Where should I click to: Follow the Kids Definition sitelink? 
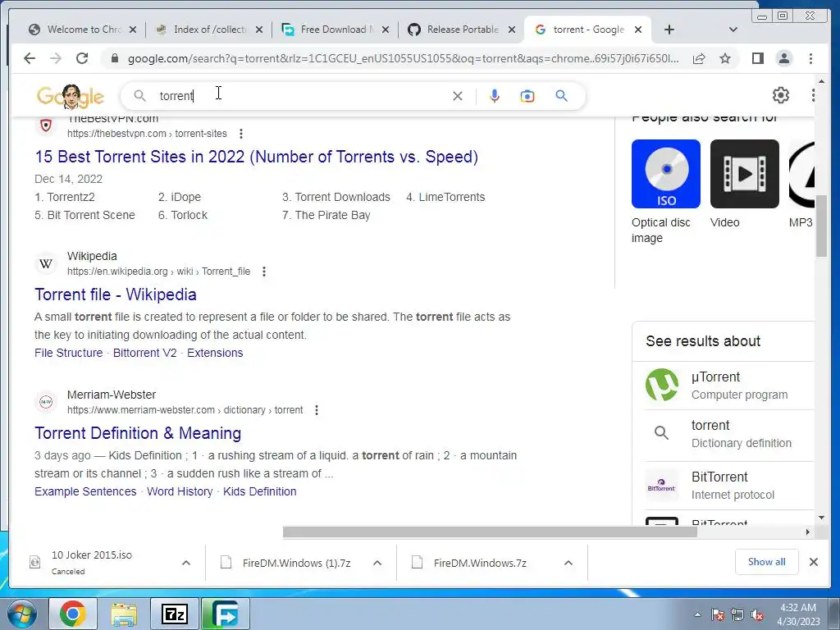point(260,492)
